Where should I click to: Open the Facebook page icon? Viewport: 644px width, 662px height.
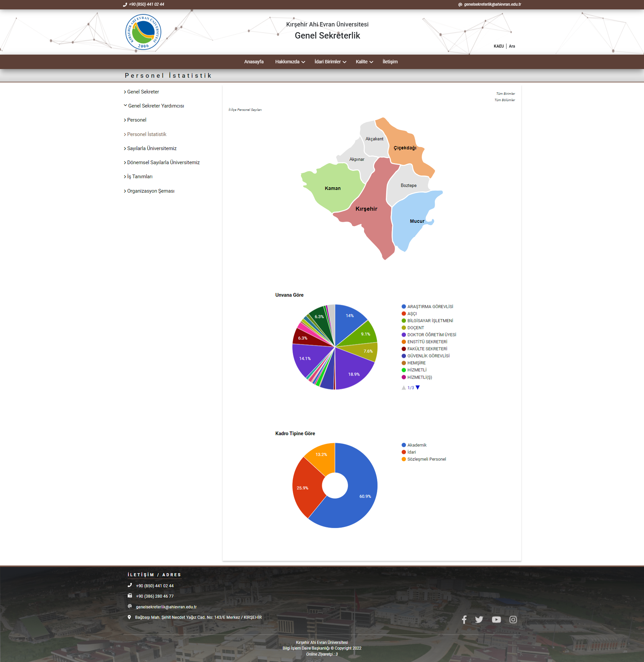point(464,619)
